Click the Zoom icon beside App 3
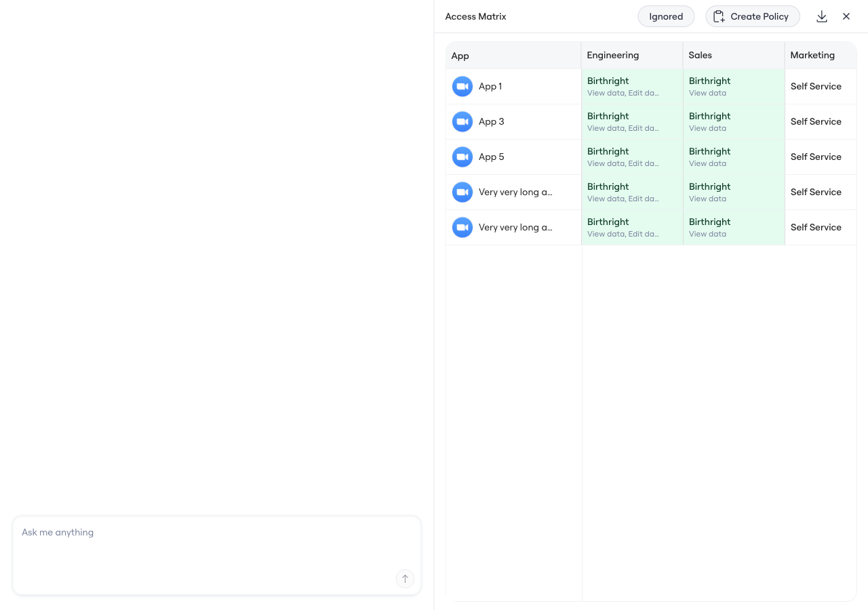The image size is (868, 610). tap(462, 121)
